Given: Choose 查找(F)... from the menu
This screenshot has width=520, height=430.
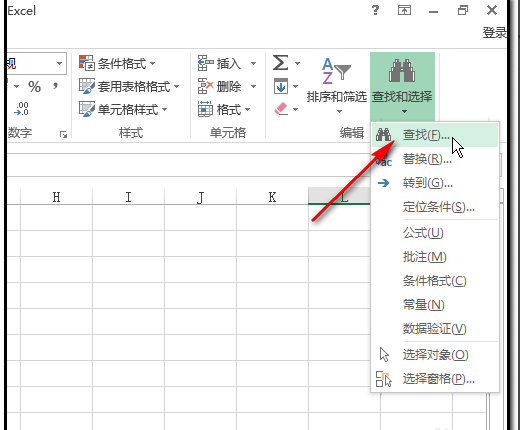Looking at the screenshot, I should [435, 135].
